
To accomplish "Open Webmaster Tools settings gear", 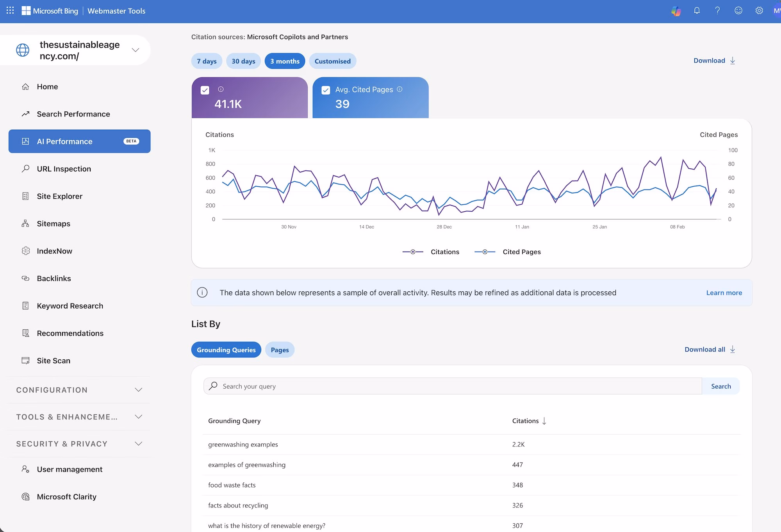I will coord(759,11).
